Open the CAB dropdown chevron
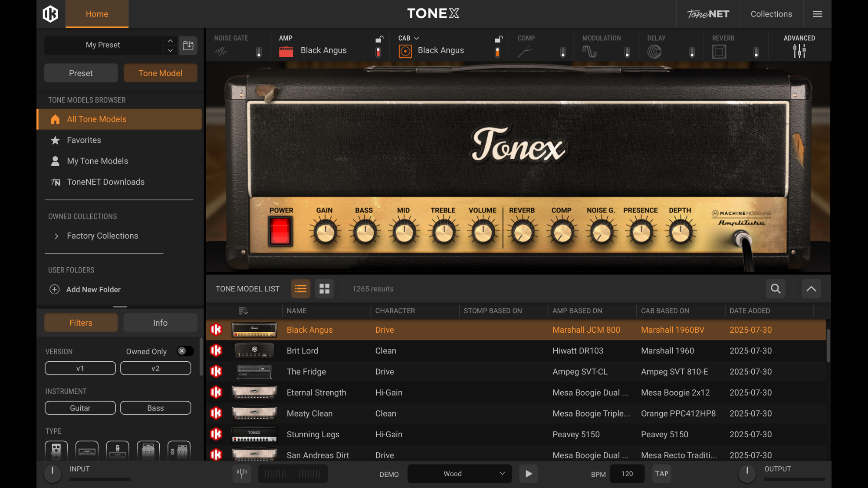868x488 pixels. pos(417,39)
